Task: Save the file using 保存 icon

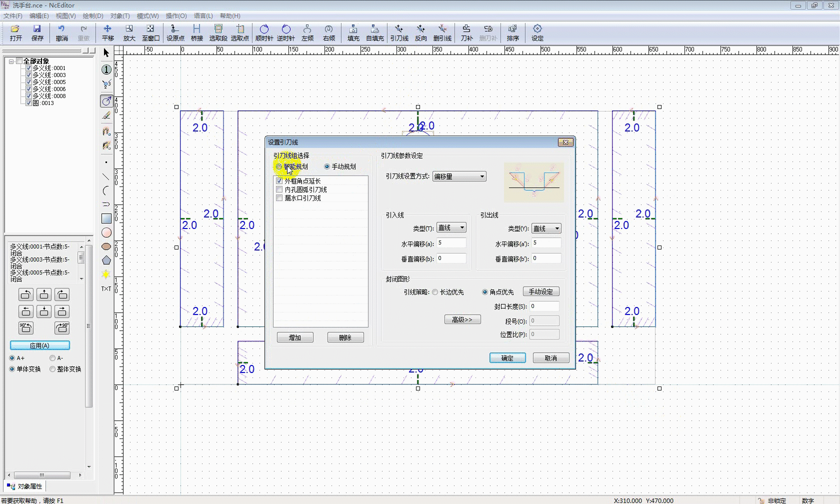Action: tap(37, 33)
